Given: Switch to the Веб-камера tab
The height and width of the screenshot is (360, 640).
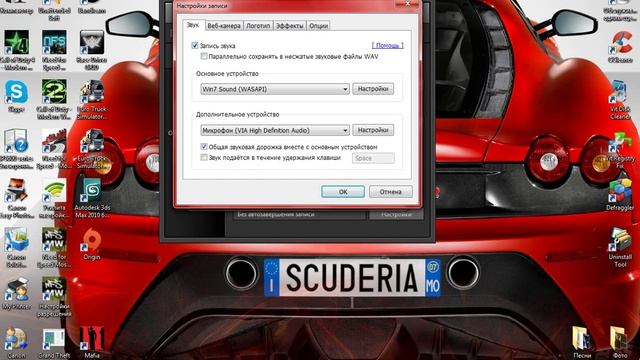Looking at the screenshot, I should point(224,26).
